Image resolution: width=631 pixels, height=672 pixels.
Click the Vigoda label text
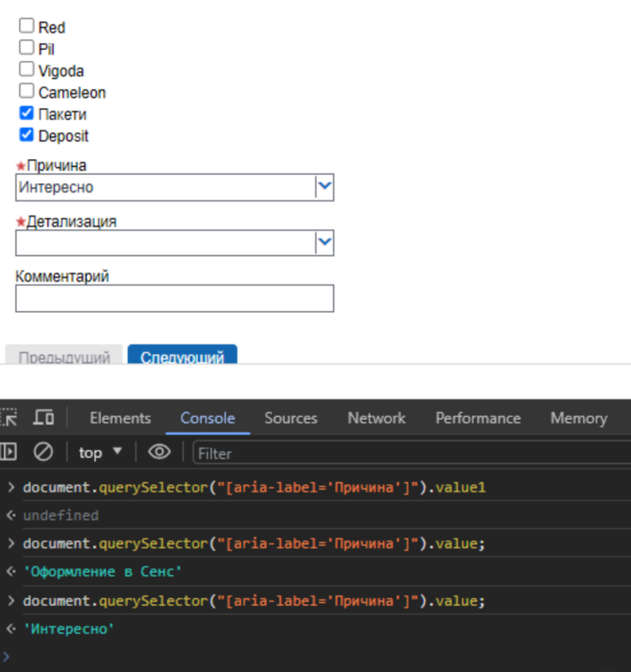pyautogui.click(x=61, y=71)
